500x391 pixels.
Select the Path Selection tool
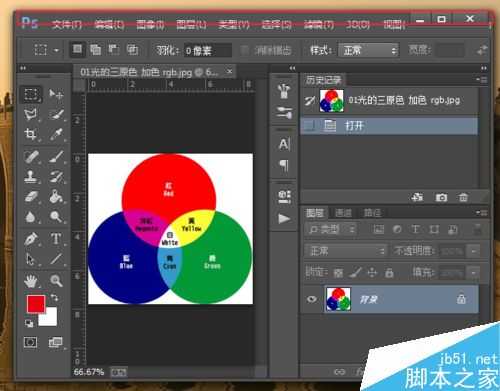tap(31, 259)
